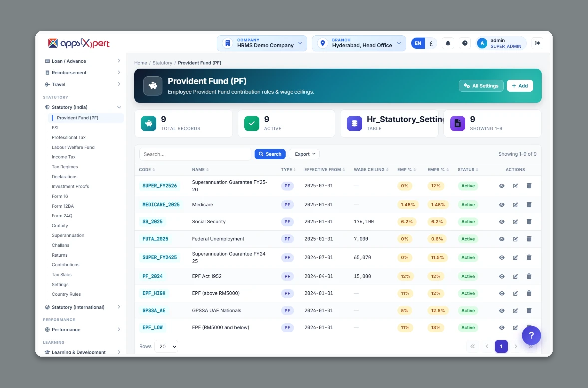The height and width of the screenshot is (388, 588).
Task: Go to Professional Tax in sidebar
Action: pyautogui.click(x=68, y=138)
